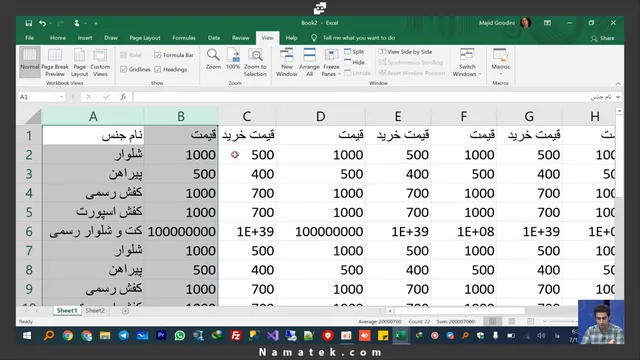Toggle the Headings checkbox

coord(158,69)
